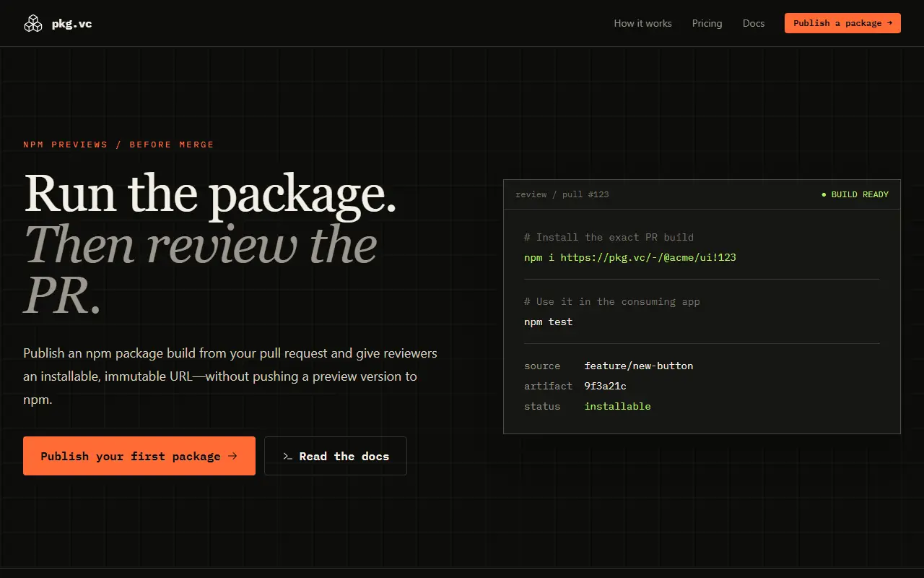Click the 9f3a21c artifact hash
This screenshot has width=924, height=578.
pyautogui.click(x=605, y=386)
